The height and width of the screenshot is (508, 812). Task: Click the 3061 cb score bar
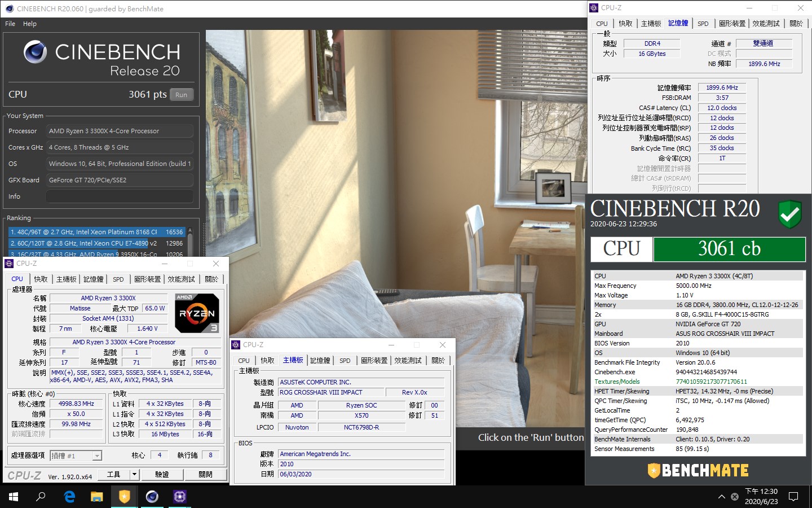(x=729, y=249)
